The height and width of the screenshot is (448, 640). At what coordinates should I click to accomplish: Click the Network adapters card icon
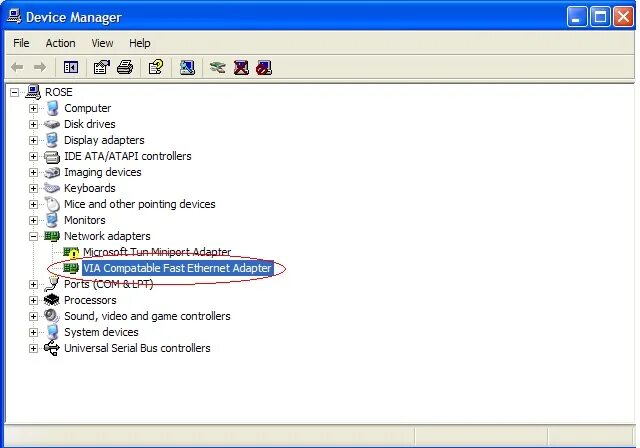pyautogui.click(x=52, y=236)
